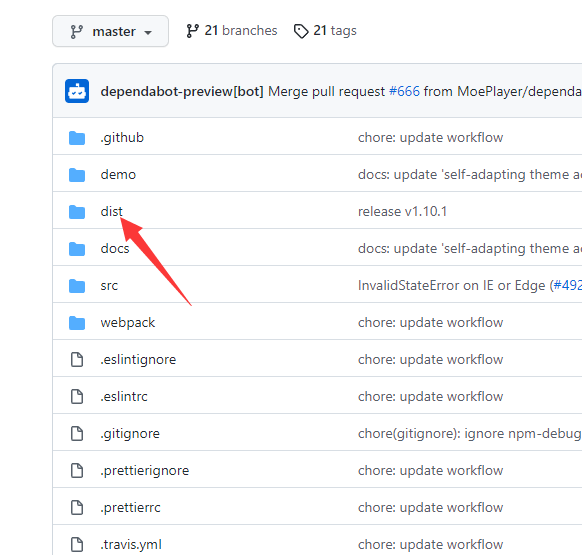This screenshot has height=555, width=582.
Task: Open docs row 'docs: update' commit message
Action: [470, 248]
